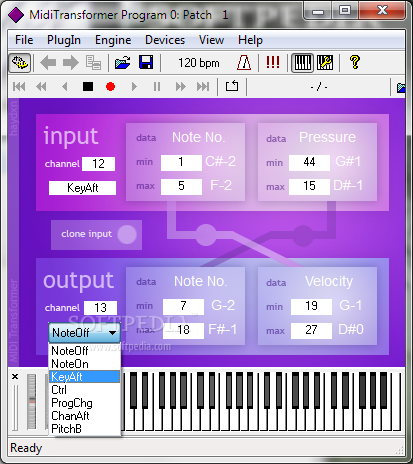Click input channel field showing 12
Viewport: 413px width, 464px height.
click(99, 164)
